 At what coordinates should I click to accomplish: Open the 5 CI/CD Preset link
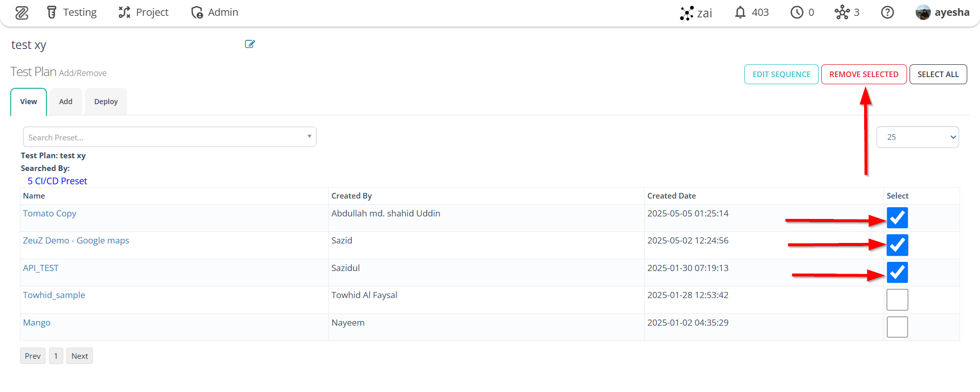click(57, 181)
